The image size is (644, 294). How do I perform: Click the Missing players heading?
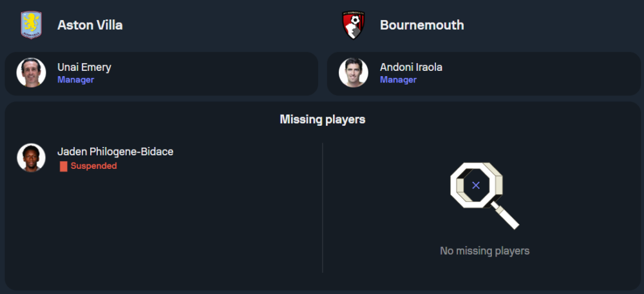(323, 119)
